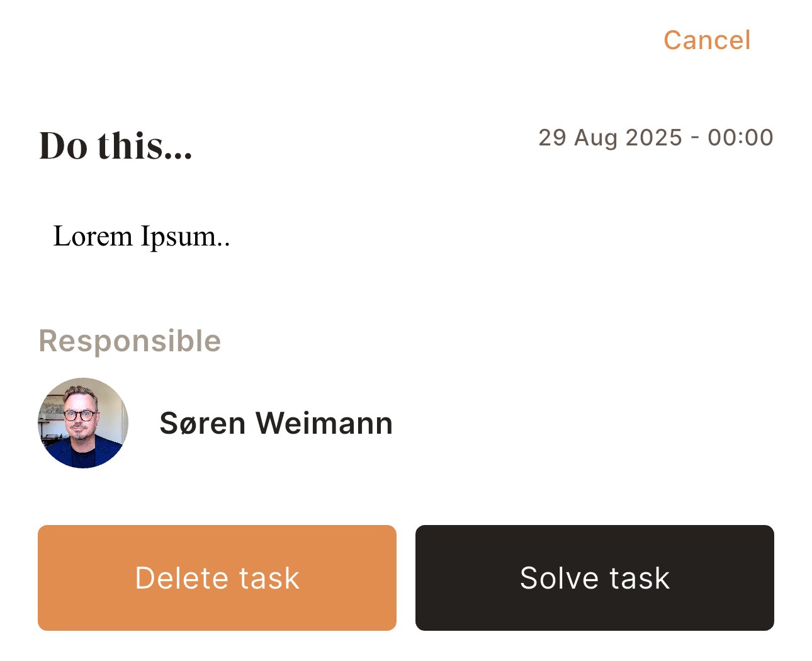Remove this task using Delete task

pyautogui.click(x=217, y=578)
